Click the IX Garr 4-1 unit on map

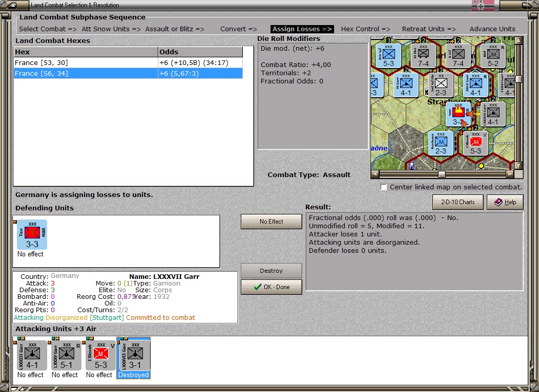coord(406,85)
